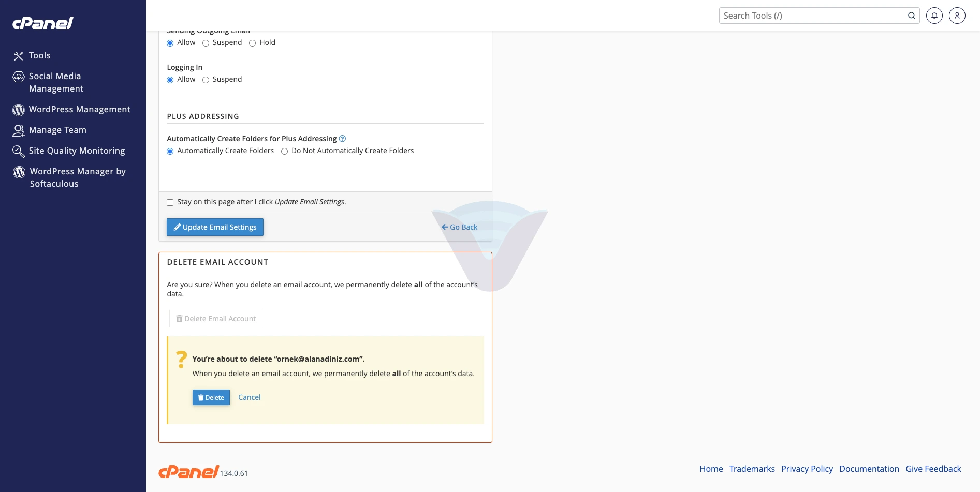The image size is (980, 492).
Task: Click the cPanel footer logo
Action: point(188,471)
